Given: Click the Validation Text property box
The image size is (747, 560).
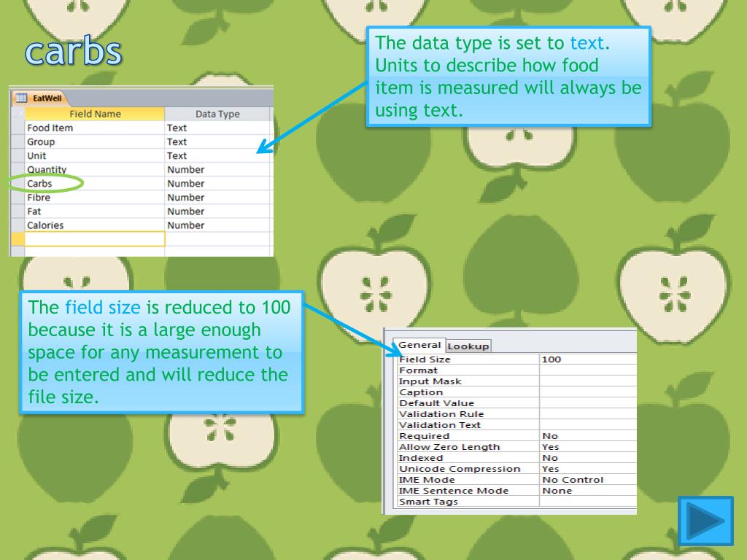Looking at the screenshot, I should tap(588, 425).
